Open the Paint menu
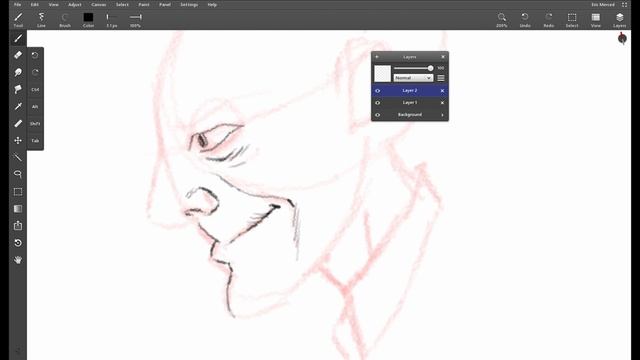Image resolution: width=640 pixels, height=360 pixels. tap(144, 4)
